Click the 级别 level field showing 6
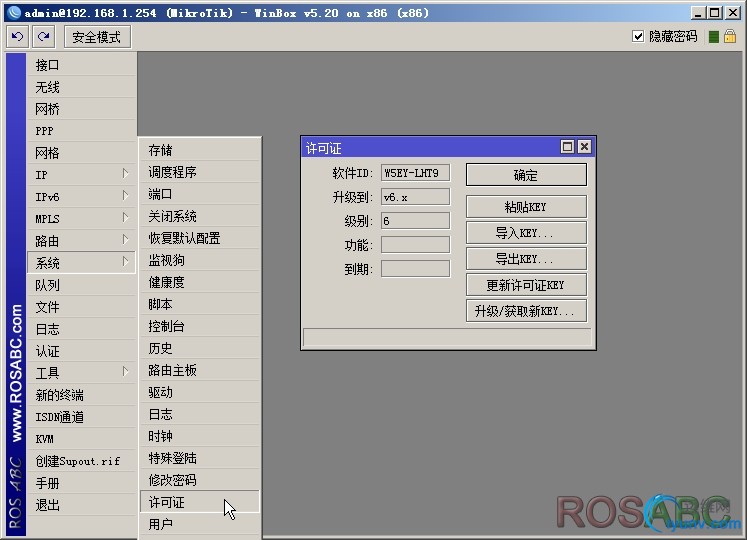Screen dimensions: 747x540 [x=415, y=221]
